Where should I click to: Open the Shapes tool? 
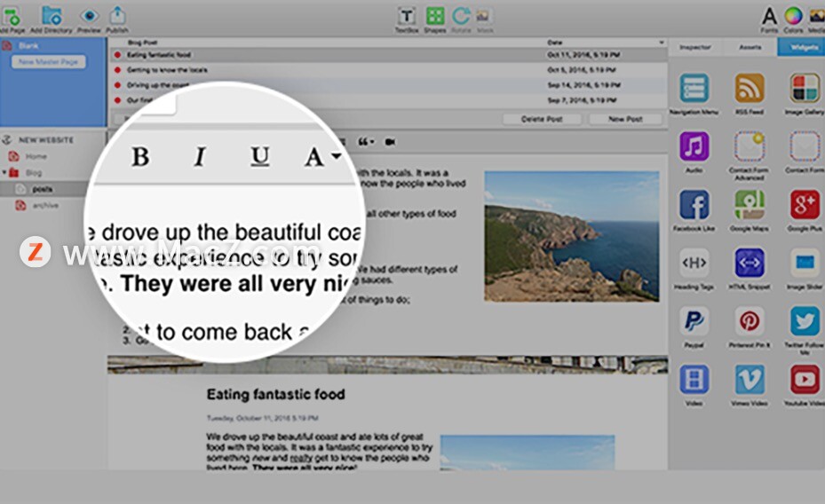click(434, 16)
